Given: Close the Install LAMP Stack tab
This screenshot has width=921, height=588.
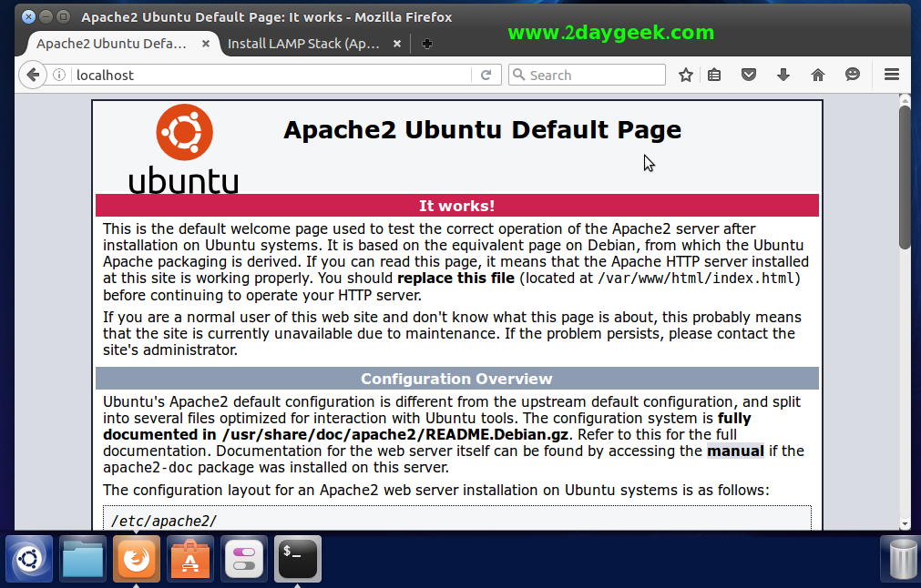Looking at the screenshot, I should (x=397, y=44).
